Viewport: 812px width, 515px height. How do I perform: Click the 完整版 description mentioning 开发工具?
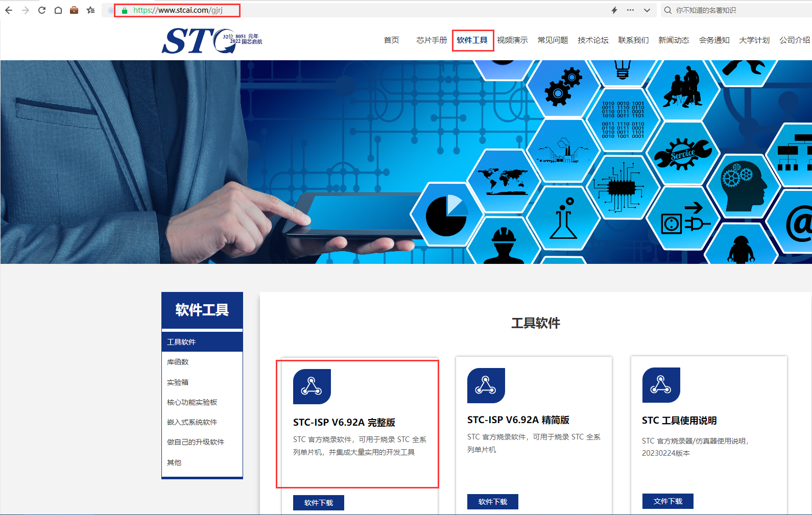coord(360,446)
